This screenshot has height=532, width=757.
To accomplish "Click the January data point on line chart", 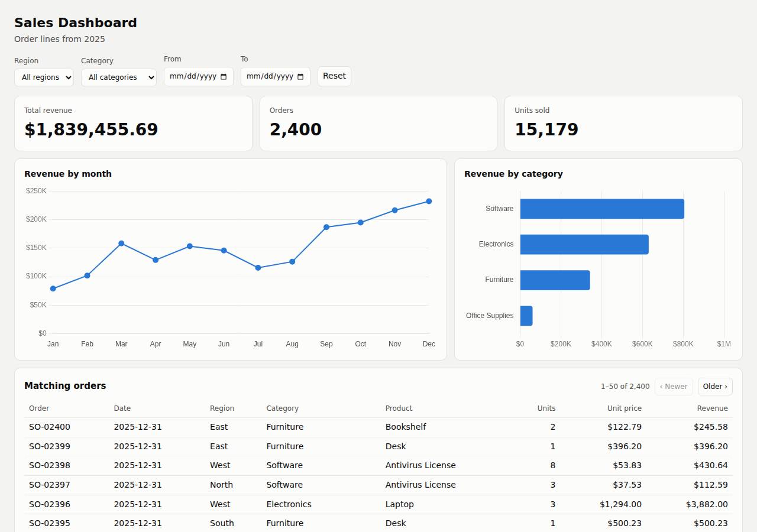I will pyautogui.click(x=53, y=288).
